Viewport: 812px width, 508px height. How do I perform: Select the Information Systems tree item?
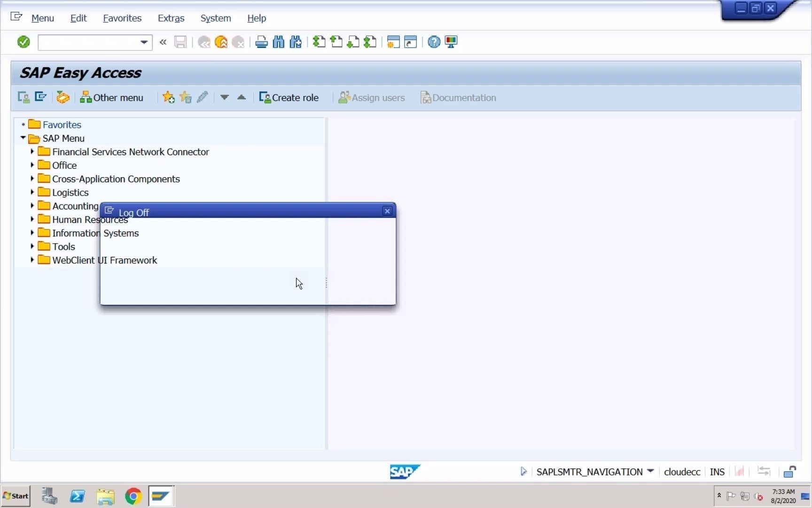95,233
